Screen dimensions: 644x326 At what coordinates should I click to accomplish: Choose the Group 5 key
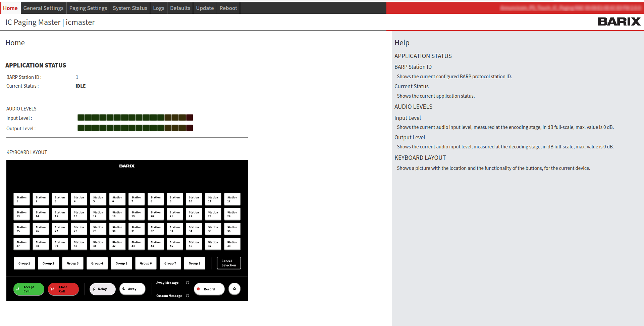(x=121, y=264)
